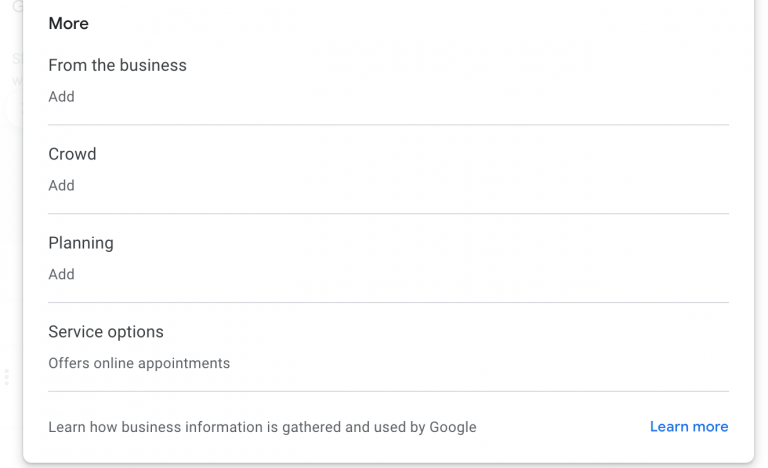768x468 pixels.
Task: Click the divider line beneath Planning
Action: [x=388, y=303]
